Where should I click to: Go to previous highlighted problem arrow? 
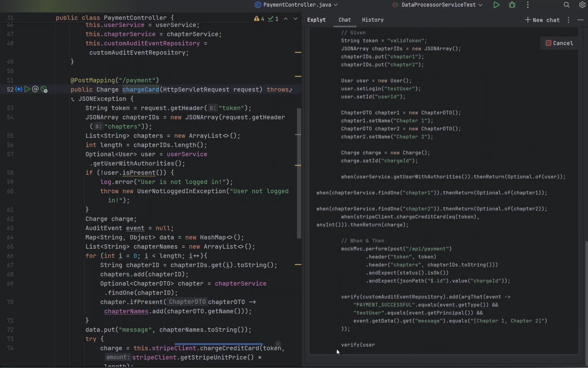click(286, 19)
